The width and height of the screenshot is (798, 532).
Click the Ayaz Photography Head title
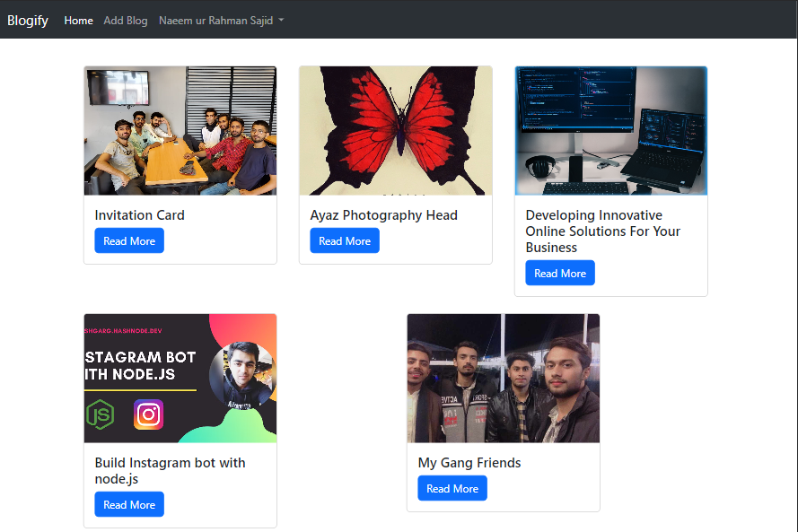click(383, 215)
